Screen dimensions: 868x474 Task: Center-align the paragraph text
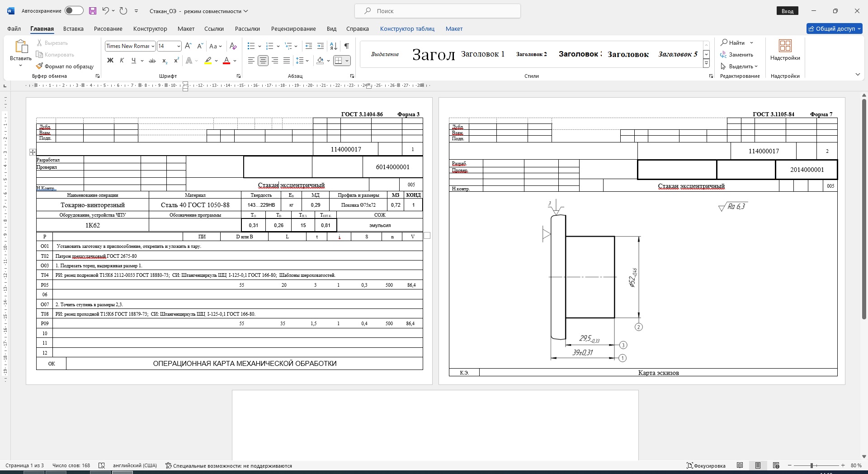pyautogui.click(x=263, y=61)
